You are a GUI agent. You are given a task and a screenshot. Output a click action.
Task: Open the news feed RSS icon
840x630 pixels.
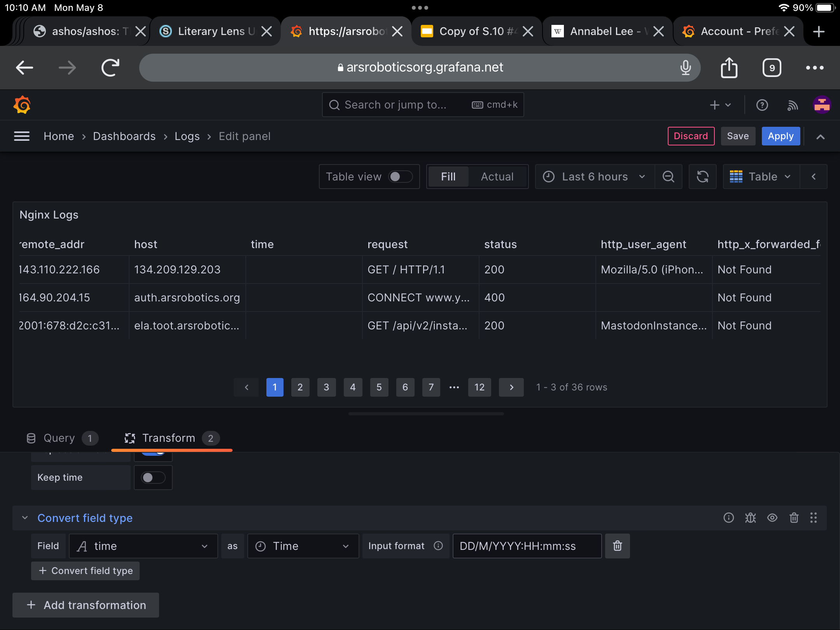pos(793,105)
